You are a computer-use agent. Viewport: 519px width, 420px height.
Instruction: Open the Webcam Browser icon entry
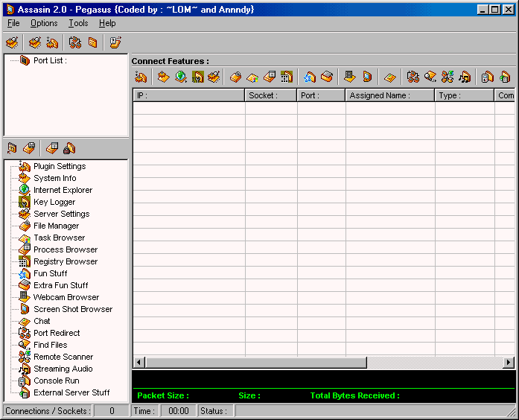click(24, 297)
